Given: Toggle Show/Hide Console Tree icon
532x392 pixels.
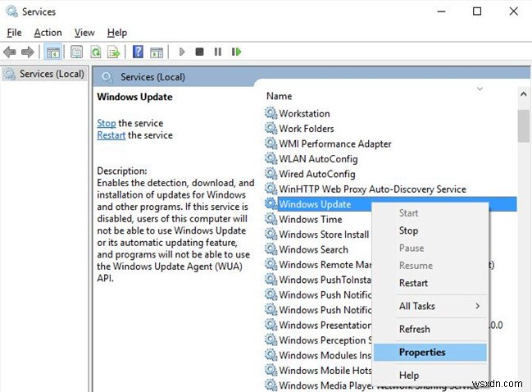Looking at the screenshot, I should pos(53,52).
